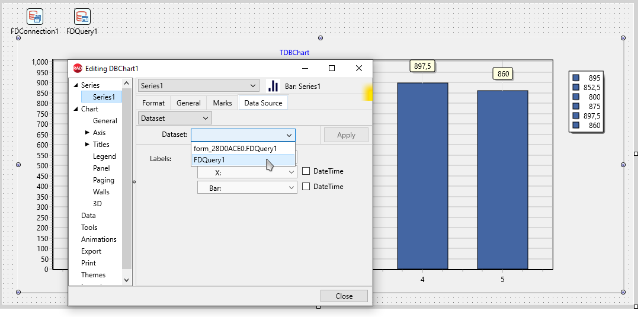Click the Close button in the dialog
Viewport: 644px width, 317px height.
(x=344, y=296)
